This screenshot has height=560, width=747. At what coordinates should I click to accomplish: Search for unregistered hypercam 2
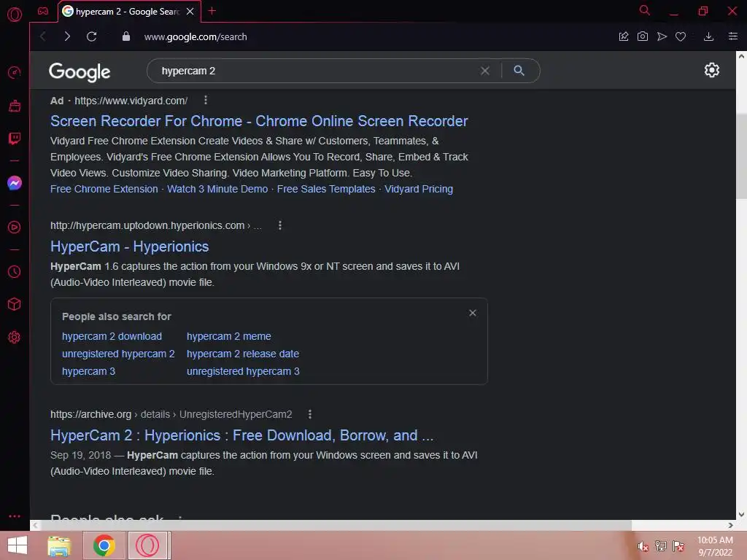click(118, 354)
